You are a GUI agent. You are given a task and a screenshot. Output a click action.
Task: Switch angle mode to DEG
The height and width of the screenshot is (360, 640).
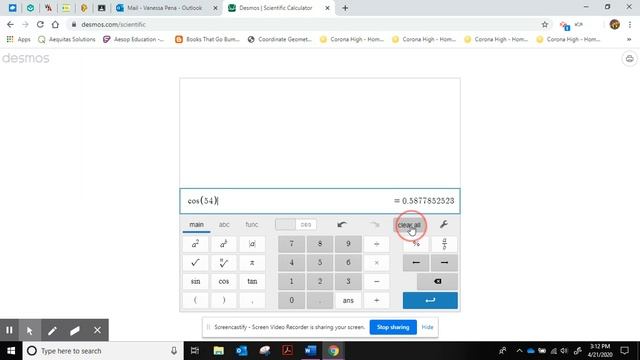coord(306,224)
